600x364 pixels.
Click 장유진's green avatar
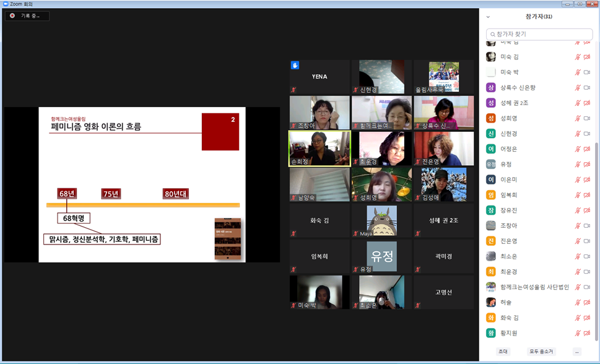pyautogui.click(x=491, y=210)
